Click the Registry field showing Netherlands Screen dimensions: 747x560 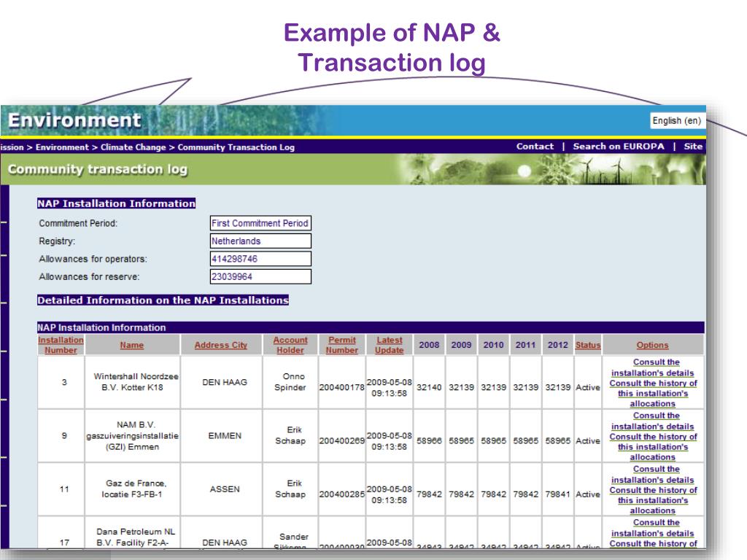[x=260, y=241]
